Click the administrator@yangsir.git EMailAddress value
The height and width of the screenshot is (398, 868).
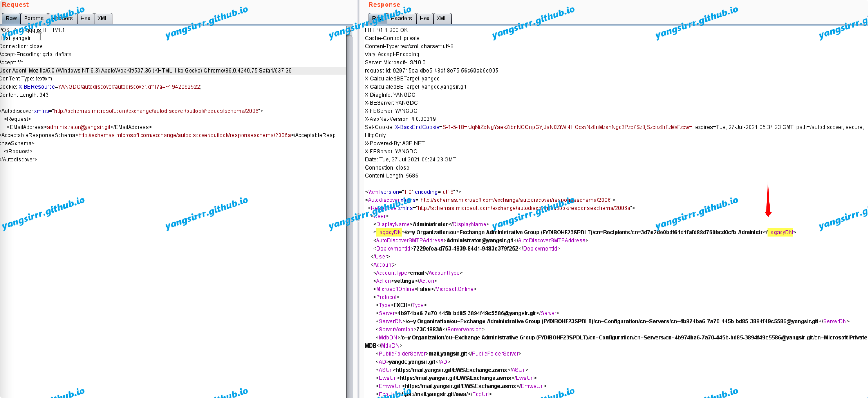(78, 127)
